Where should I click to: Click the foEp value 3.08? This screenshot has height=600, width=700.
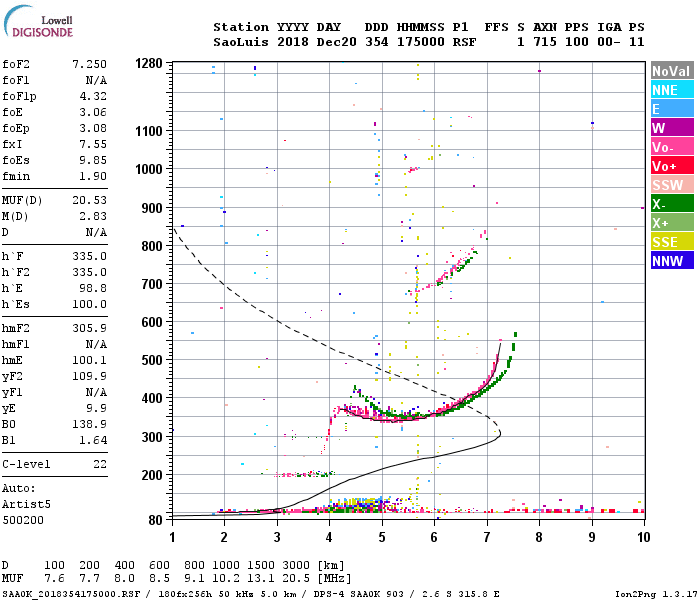coord(93,129)
